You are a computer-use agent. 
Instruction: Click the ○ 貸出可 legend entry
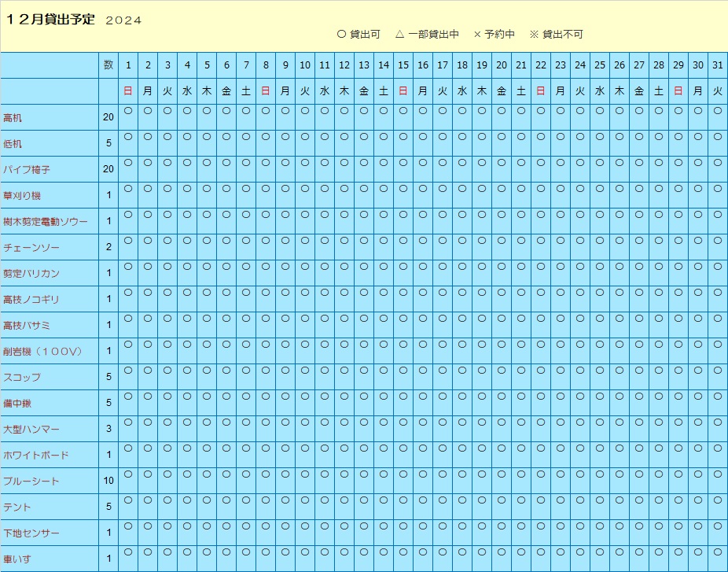(358, 35)
